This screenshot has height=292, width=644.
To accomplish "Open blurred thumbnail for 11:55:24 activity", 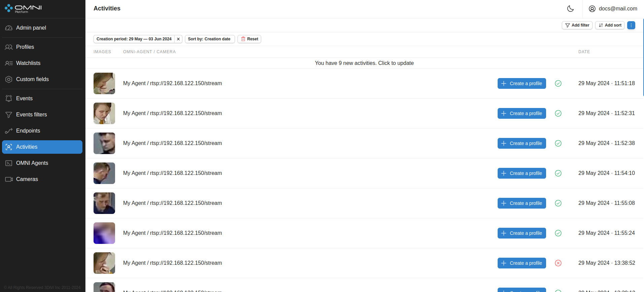I will point(104,233).
